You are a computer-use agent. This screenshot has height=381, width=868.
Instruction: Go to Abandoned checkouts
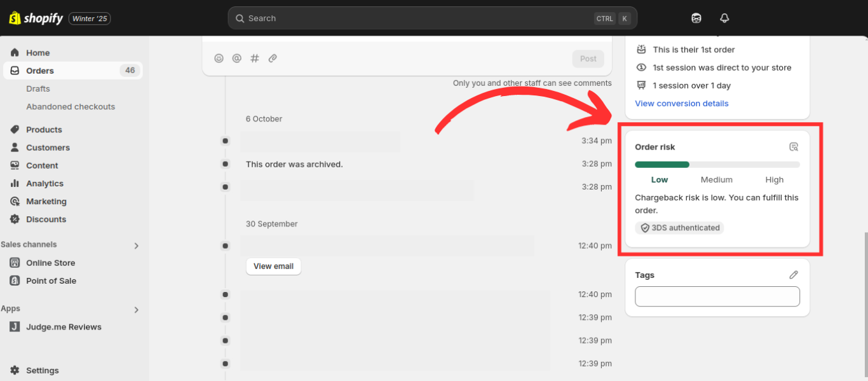coord(71,107)
